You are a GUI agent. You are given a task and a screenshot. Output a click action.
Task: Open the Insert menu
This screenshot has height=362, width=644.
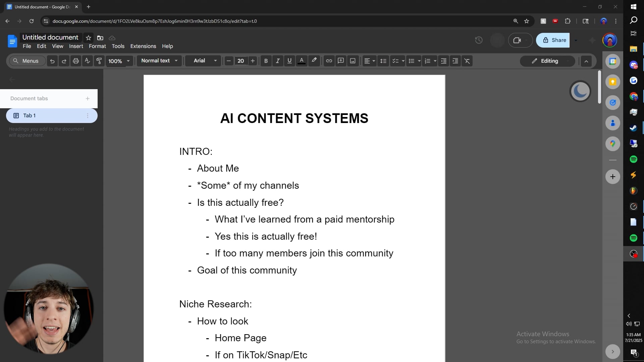76,46
